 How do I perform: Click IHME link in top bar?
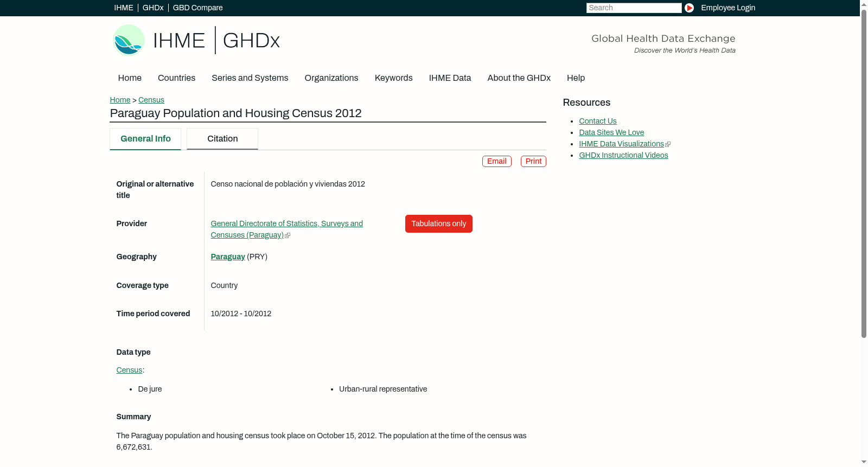pyautogui.click(x=124, y=8)
